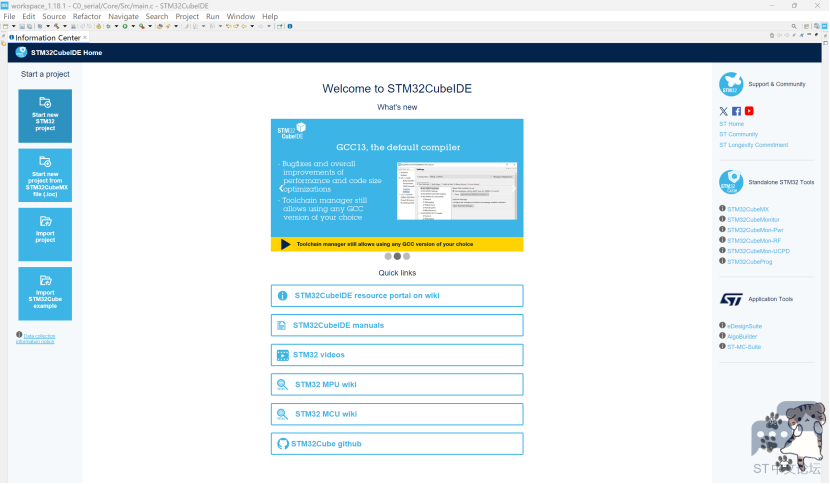The image size is (830, 484).
Task: Click the Home icon in Information Center toolbar
Action: click(x=772, y=35)
